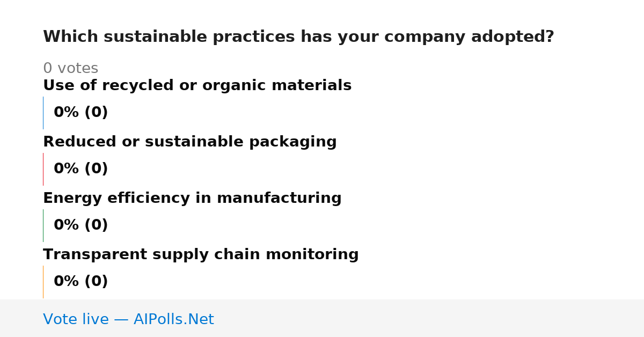Choose Energy efficiency in manufacturing option
This screenshot has height=337, width=644.
tap(192, 199)
